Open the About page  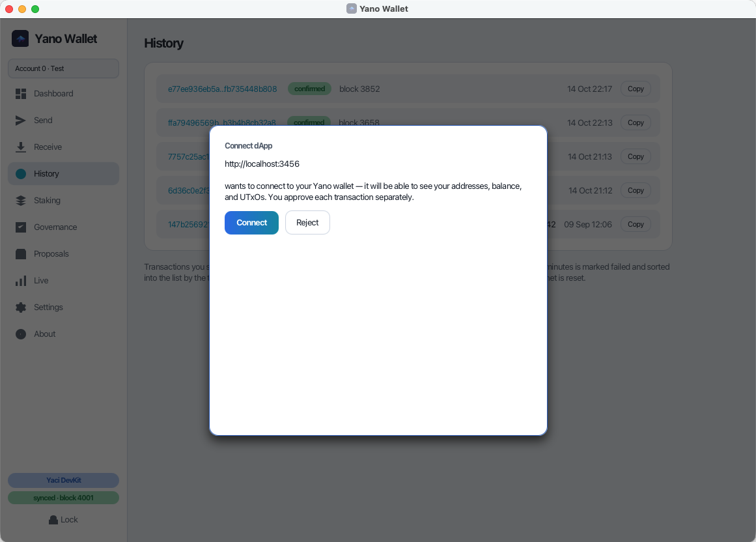tap(63, 334)
